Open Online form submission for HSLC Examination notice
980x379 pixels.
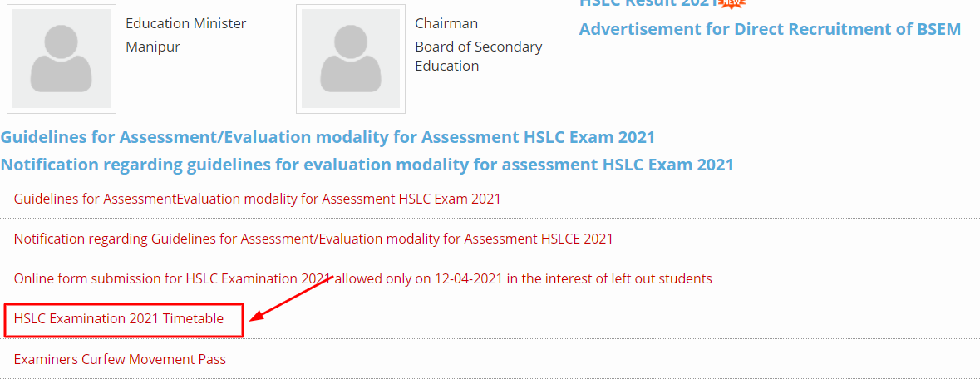362,278
